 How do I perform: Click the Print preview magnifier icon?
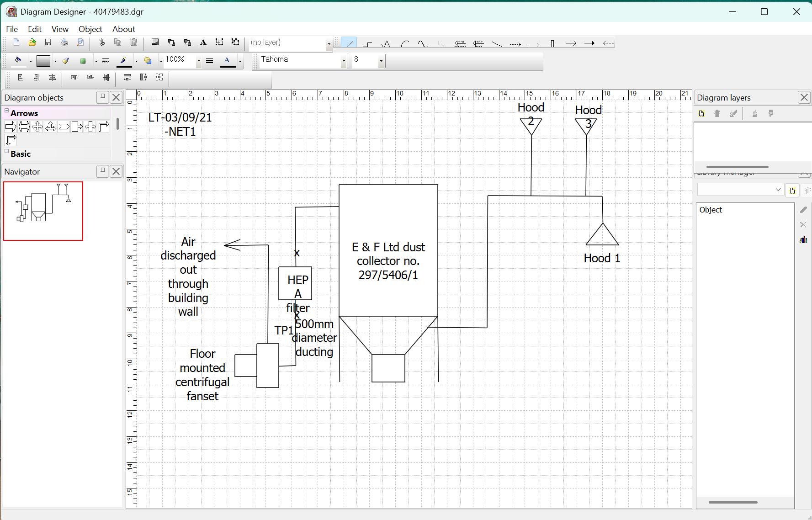tap(80, 42)
